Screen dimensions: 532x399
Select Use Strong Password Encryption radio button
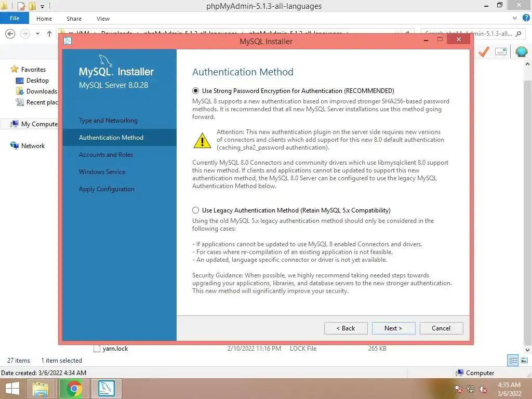point(195,91)
